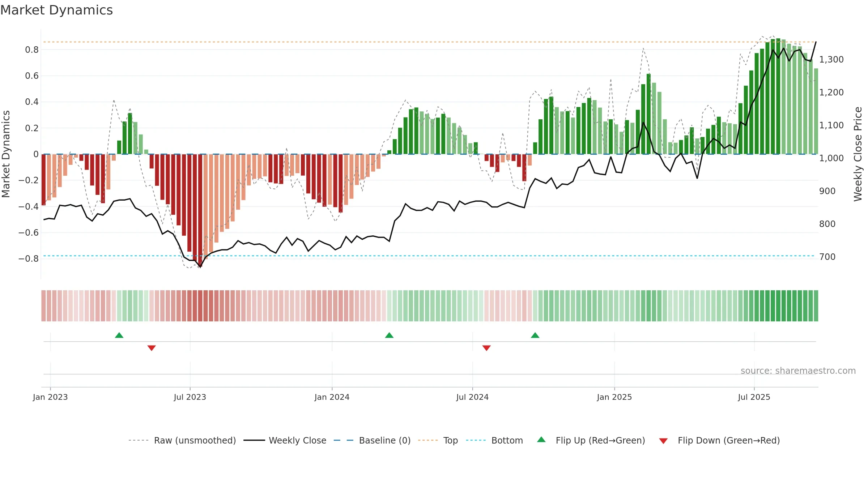Click the 700 price axis label

[827, 257]
